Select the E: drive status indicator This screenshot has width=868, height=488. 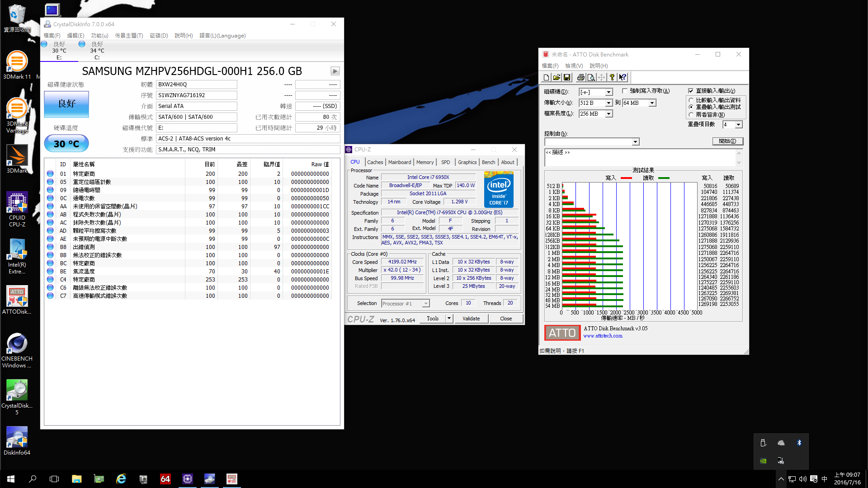[59, 51]
